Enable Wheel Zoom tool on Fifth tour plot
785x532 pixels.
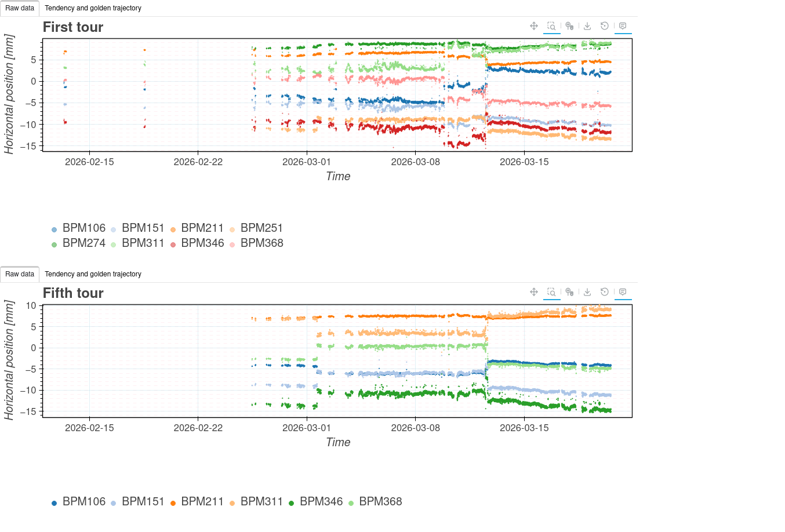tap(569, 292)
